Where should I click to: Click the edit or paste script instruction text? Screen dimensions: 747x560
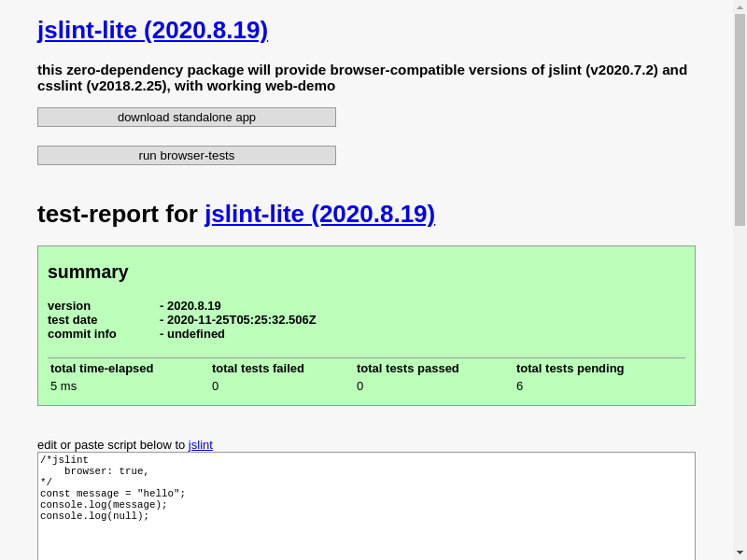point(109,445)
